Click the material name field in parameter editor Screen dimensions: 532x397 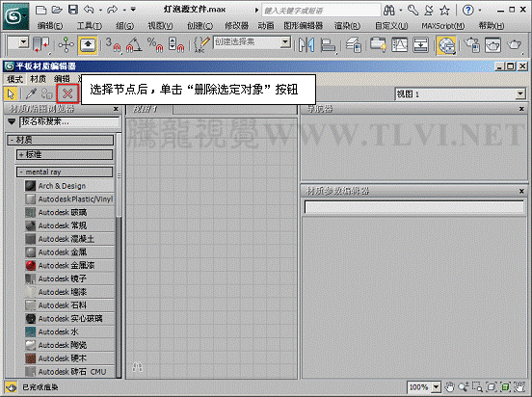click(413, 206)
